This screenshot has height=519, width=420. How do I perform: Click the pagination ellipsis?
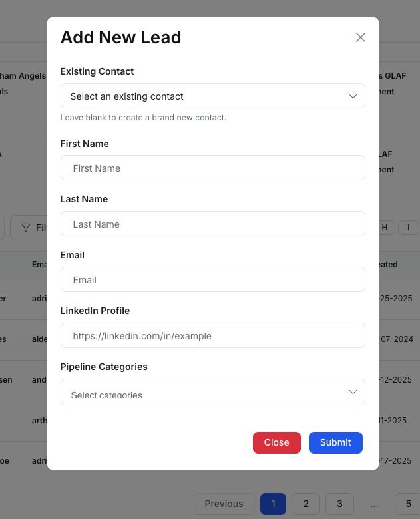374,504
